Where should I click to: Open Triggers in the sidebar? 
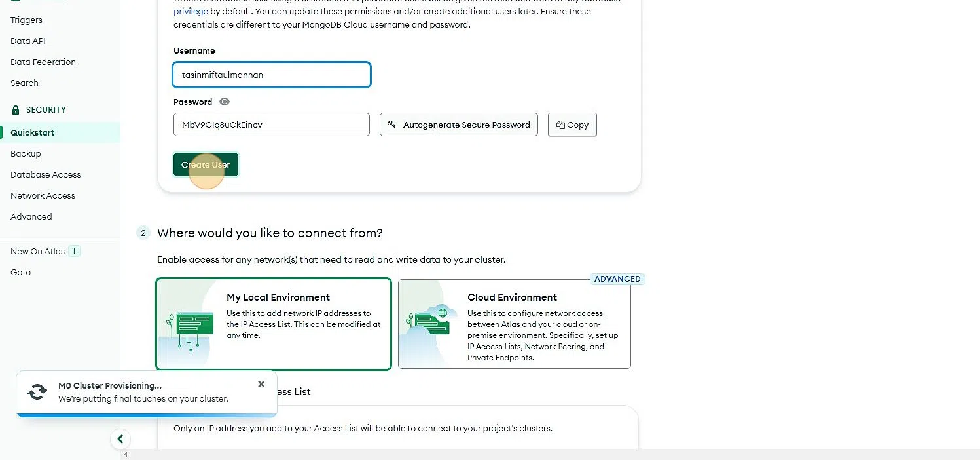(x=26, y=20)
